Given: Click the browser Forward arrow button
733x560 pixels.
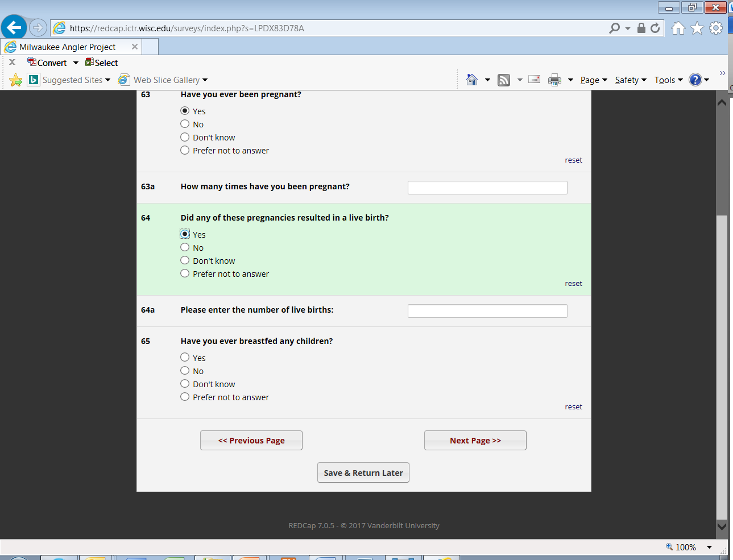Looking at the screenshot, I should click(38, 27).
